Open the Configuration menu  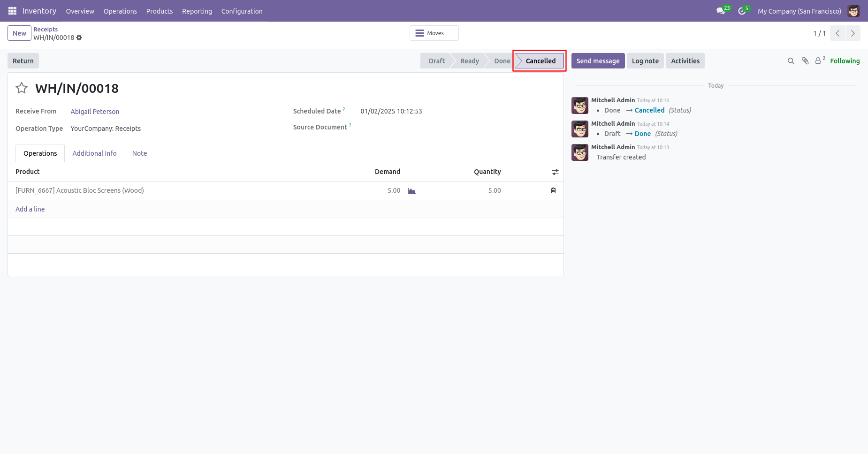click(242, 11)
